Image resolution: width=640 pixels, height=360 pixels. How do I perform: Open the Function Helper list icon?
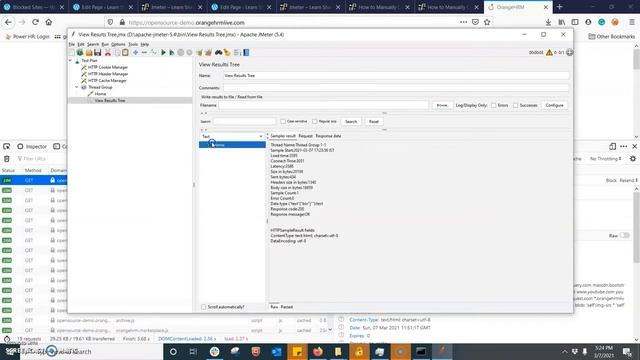click(237, 53)
